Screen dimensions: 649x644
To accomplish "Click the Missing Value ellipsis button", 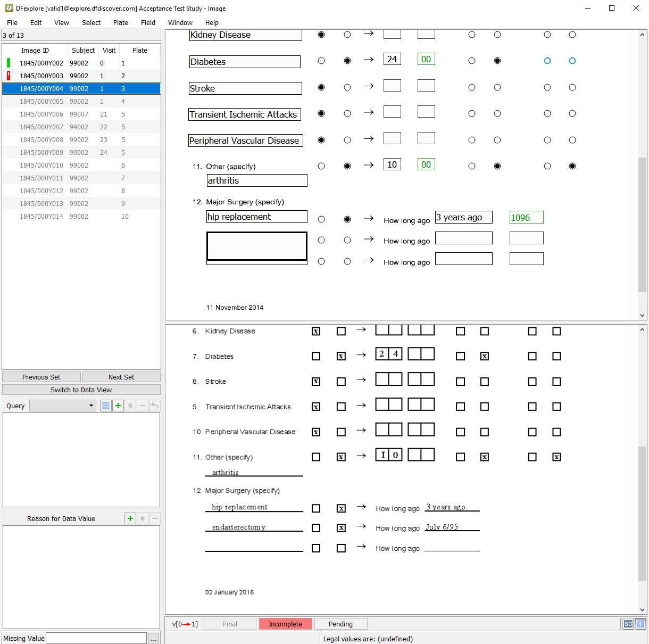I will [154, 638].
